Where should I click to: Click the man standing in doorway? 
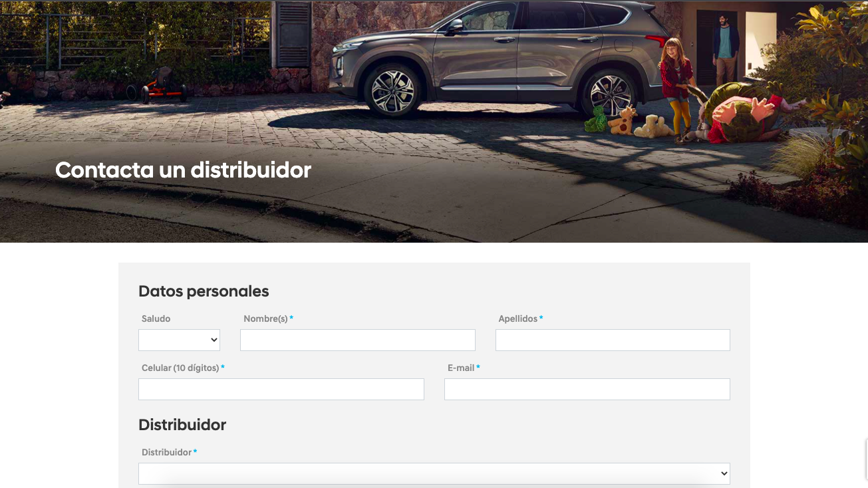tap(725, 48)
